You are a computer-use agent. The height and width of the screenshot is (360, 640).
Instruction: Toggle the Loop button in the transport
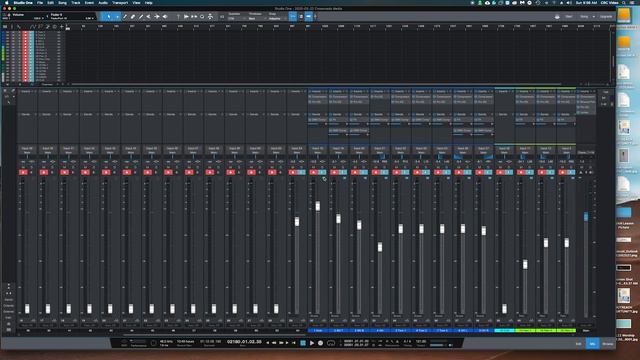pyautogui.click(x=331, y=343)
